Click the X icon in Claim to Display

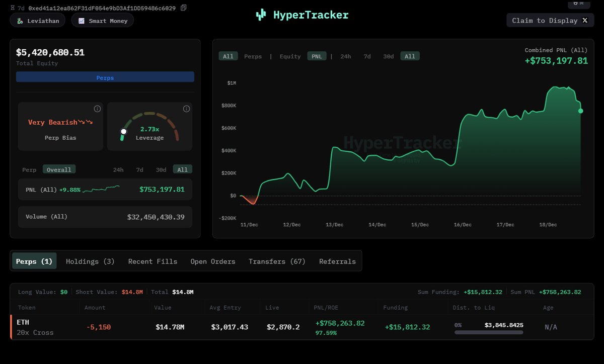coord(585,21)
